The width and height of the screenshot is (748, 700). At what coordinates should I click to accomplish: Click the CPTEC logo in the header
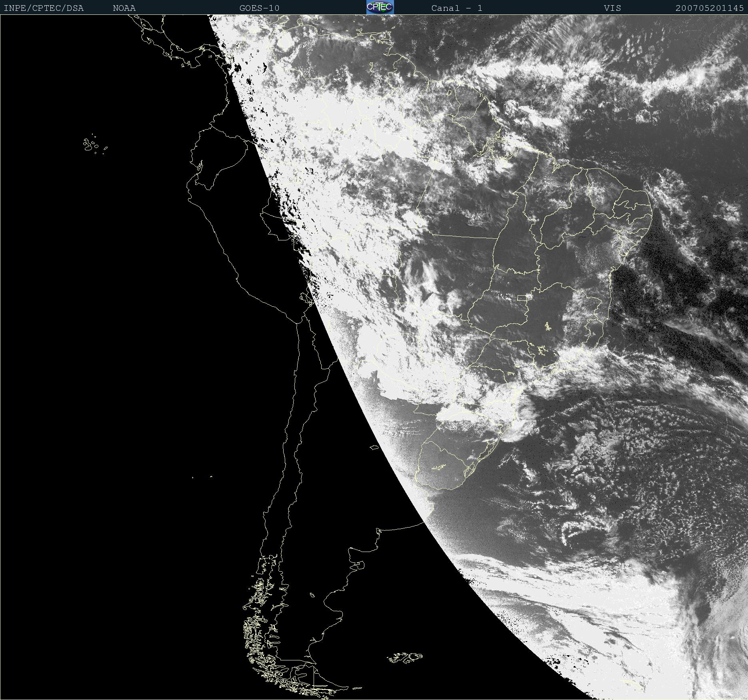click(x=380, y=7)
